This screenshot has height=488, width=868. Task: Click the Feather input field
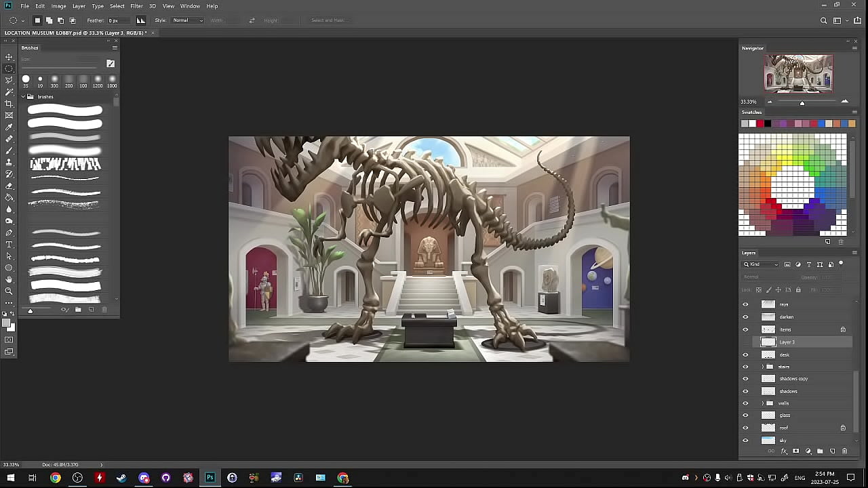point(119,20)
